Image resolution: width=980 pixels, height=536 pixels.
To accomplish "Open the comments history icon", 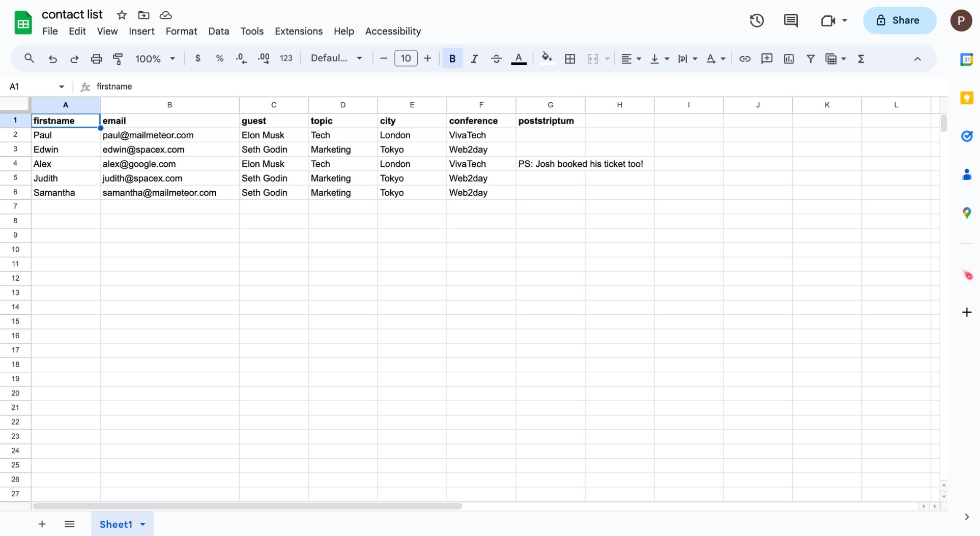I will [790, 20].
